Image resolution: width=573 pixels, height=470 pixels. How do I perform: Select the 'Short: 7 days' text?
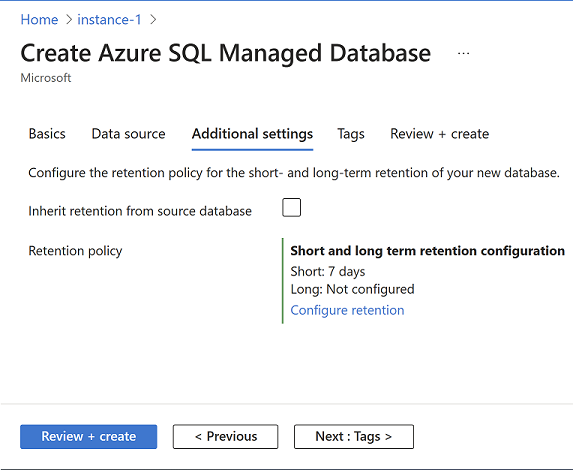point(328,272)
